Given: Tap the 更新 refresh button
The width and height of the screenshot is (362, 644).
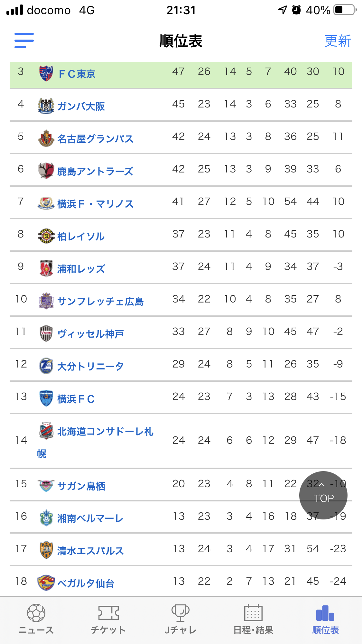Looking at the screenshot, I should tap(338, 41).
